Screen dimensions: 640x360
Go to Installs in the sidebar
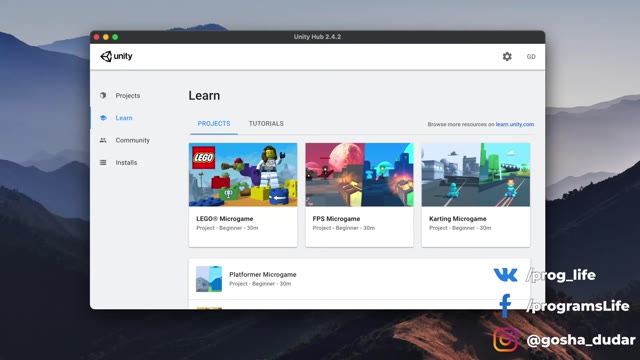point(126,162)
